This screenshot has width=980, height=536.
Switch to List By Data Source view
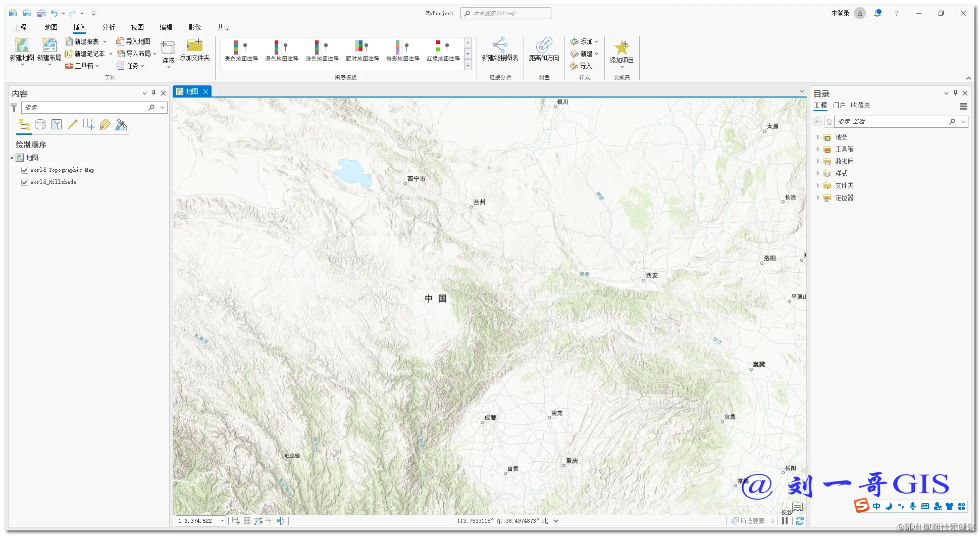[40, 124]
